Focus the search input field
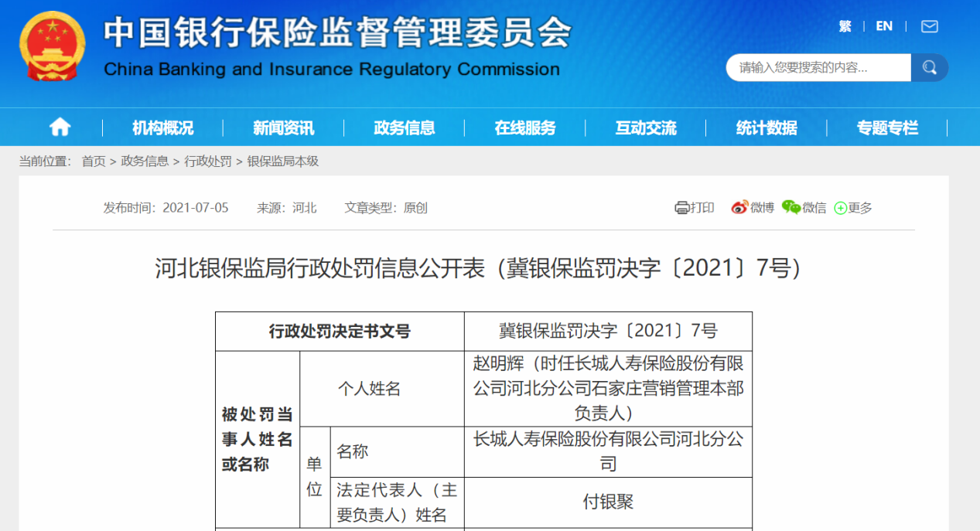The image size is (980, 531). tap(818, 67)
